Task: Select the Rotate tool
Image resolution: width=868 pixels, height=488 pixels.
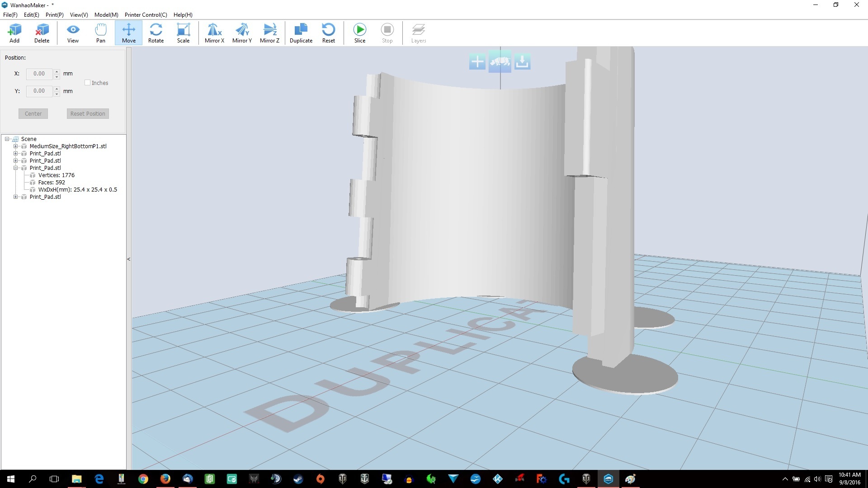Action: [156, 33]
